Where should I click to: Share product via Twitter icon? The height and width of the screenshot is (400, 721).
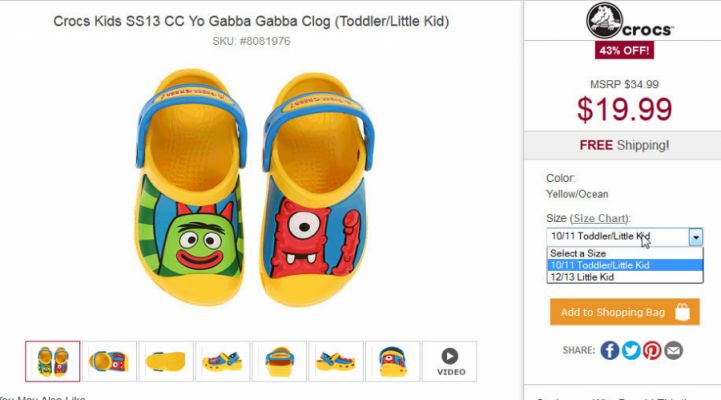click(631, 350)
